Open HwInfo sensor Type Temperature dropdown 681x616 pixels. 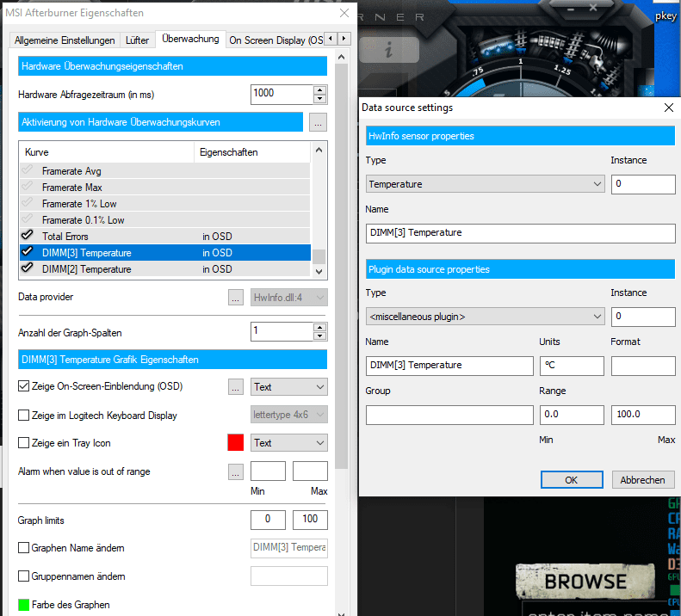(485, 184)
